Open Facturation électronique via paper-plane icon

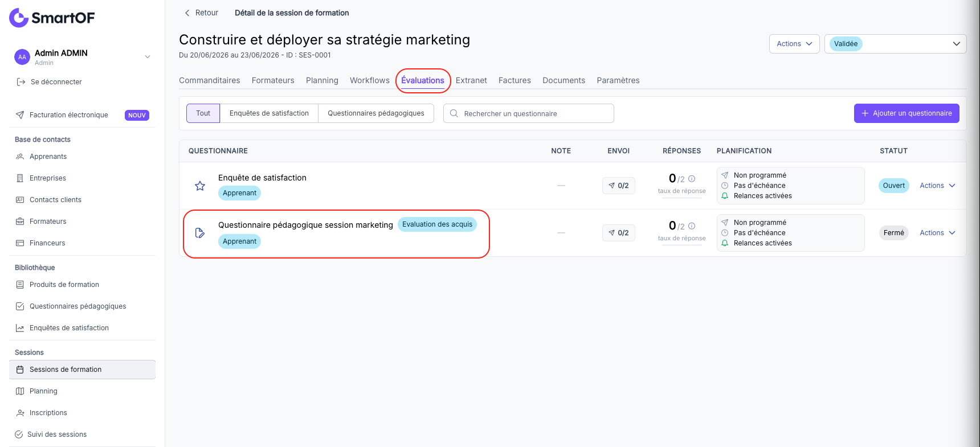click(x=20, y=115)
